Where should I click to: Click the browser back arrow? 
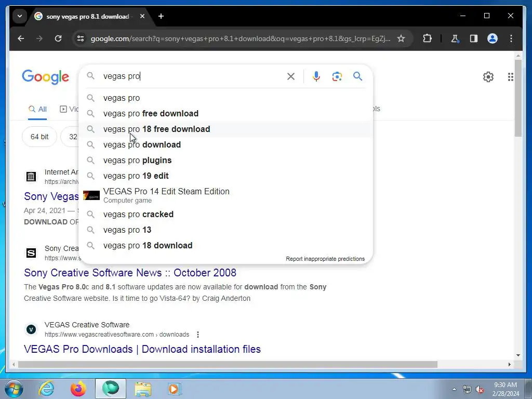pyautogui.click(x=21, y=38)
